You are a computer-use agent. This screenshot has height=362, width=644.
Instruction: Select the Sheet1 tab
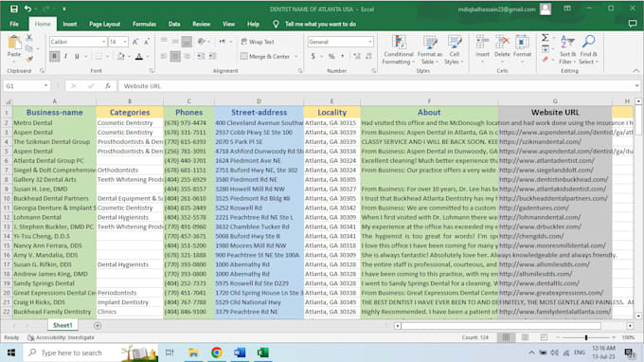[63, 325]
